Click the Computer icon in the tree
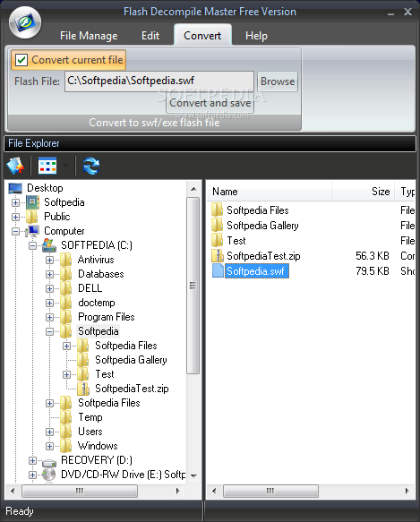This screenshot has height=522, width=420. pos(33,231)
